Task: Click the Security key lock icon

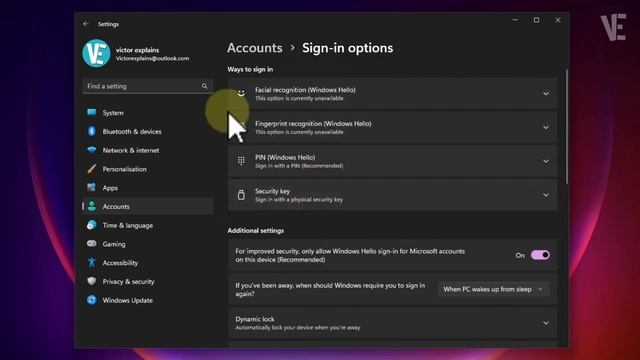Action: pyautogui.click(x=241, y=195)
